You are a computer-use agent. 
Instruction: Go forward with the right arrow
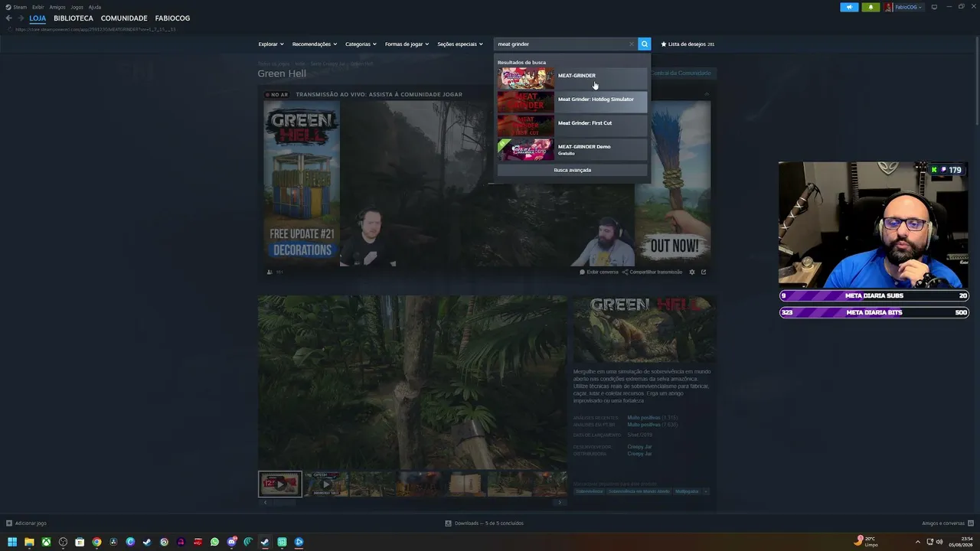21,18
